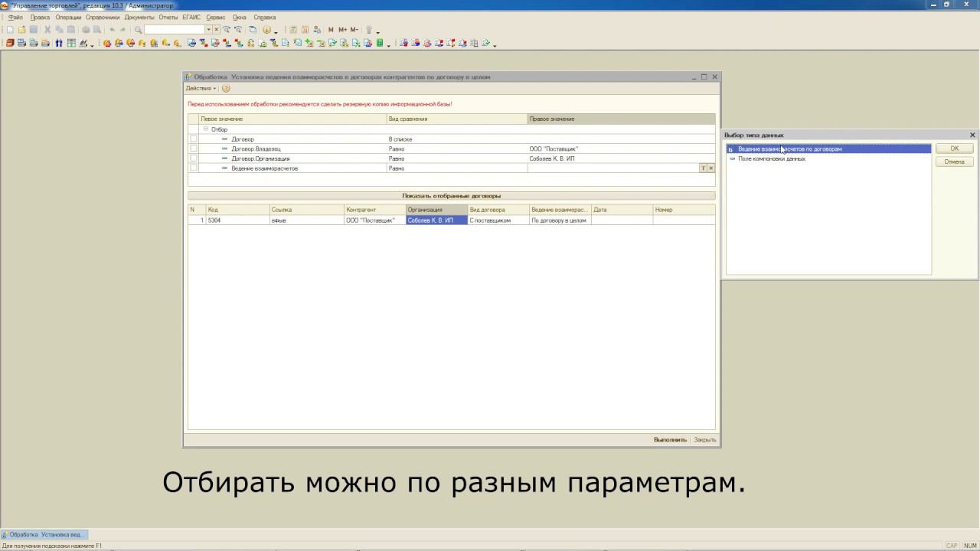Viewport: 980px width, 551px height.
Task: Toggle the checkbox for Договор row
Action: (x=193, y=139)
